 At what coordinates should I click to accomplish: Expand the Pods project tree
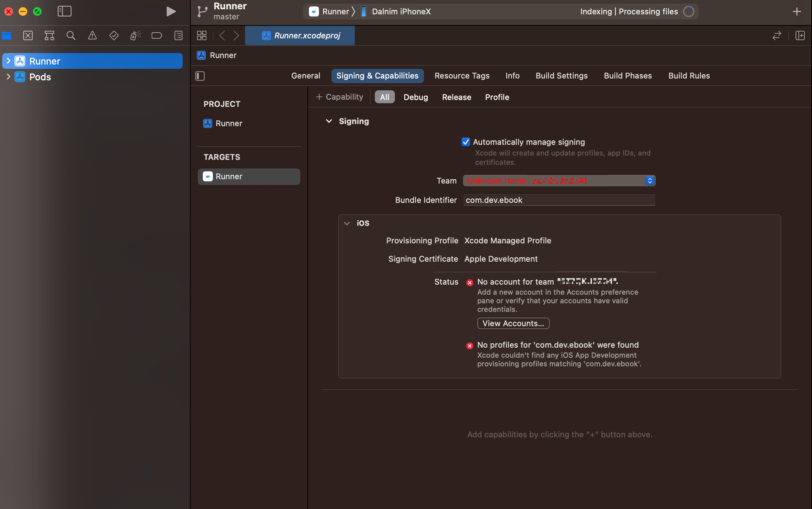pos(8,77)
